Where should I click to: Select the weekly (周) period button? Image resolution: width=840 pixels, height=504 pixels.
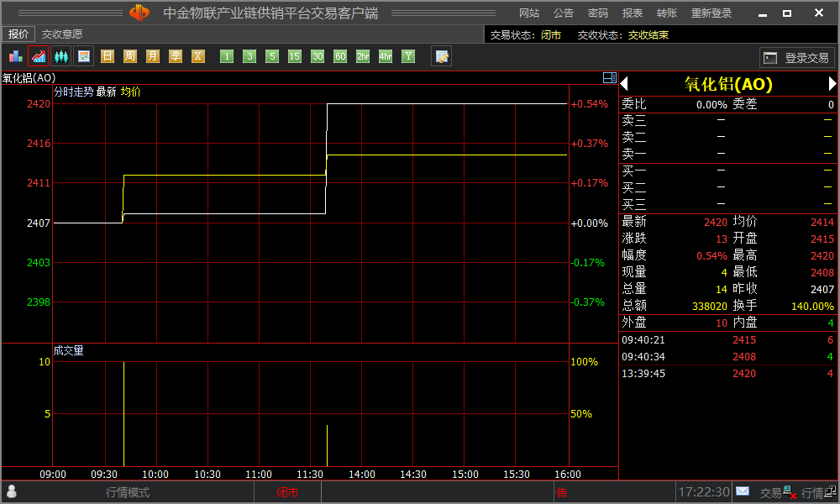(x=130, y=56)
